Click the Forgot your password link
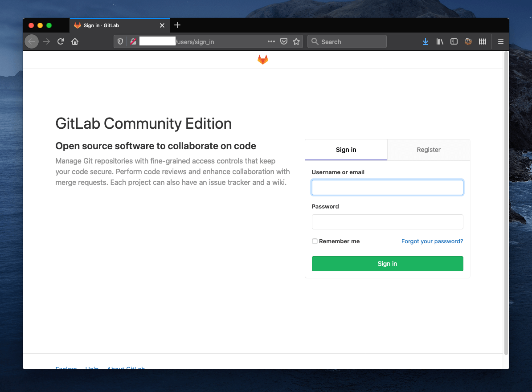This screenshot has height=392, width=532. point(432,241)
